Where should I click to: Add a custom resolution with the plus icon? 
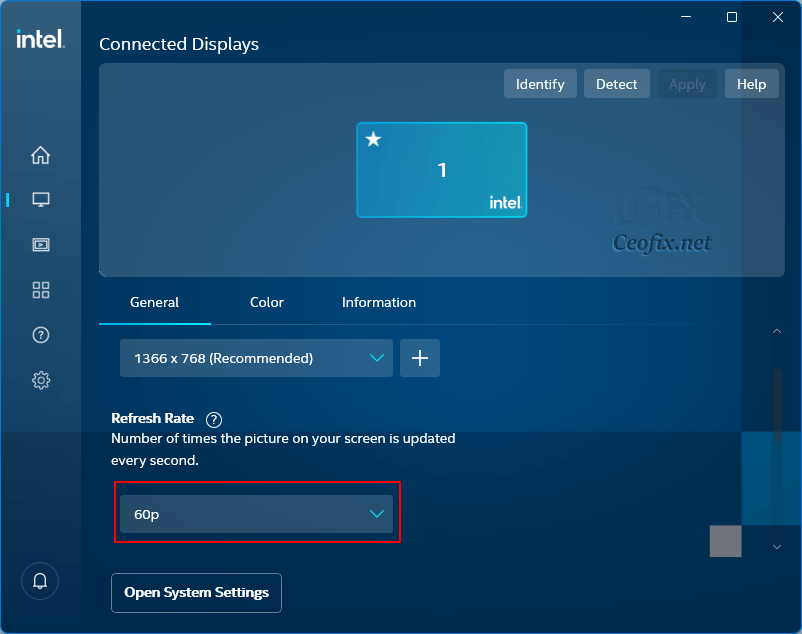[x=420, y=358]
